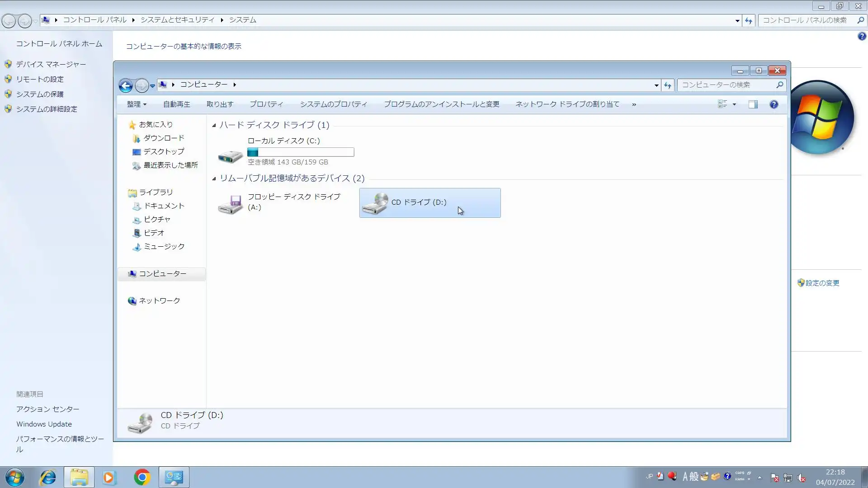The image size is (868, 488).
Task: Click the プロパティ toolbar item
Action: pyautogui.click(x=266, y=104)
